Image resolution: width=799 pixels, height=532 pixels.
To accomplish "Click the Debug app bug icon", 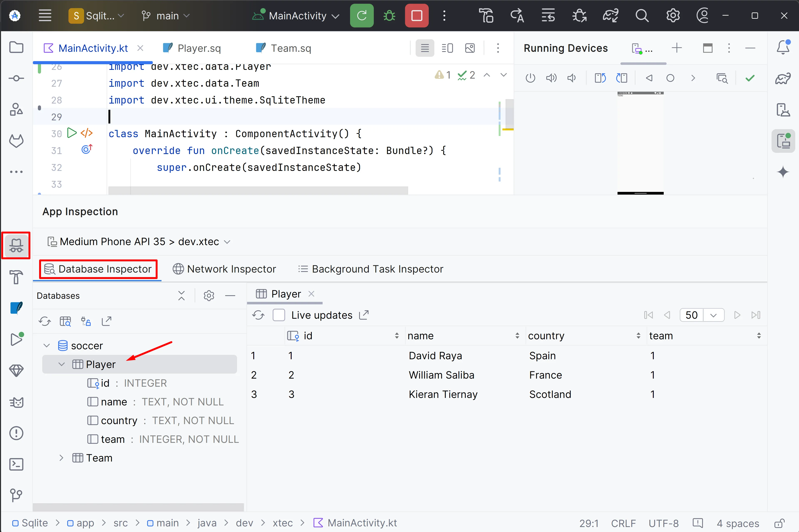I will point(389,16).
